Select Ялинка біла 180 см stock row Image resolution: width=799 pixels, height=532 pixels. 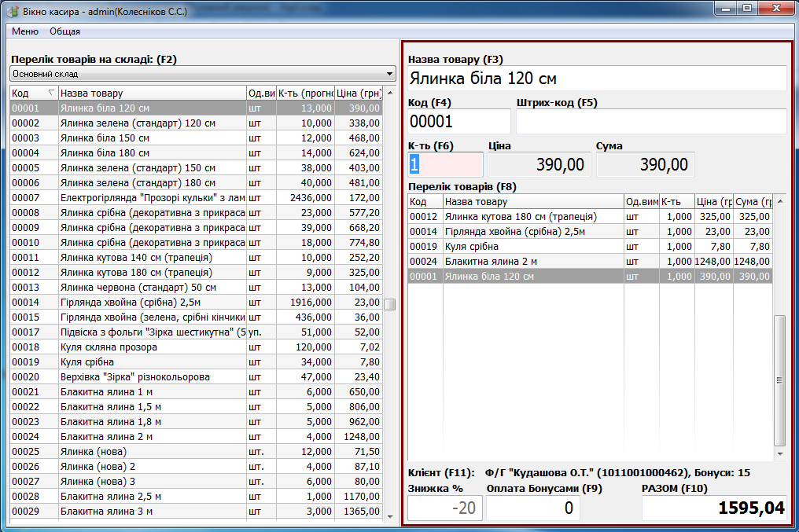tap(152, 153)
